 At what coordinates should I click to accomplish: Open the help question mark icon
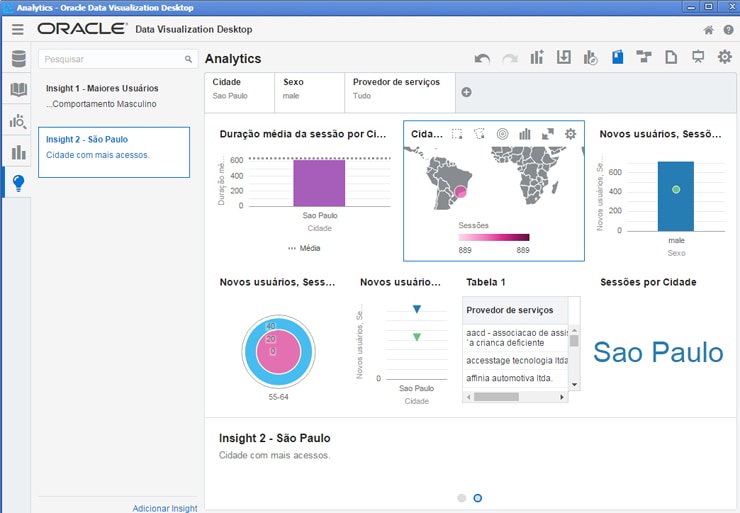point(728,30)
